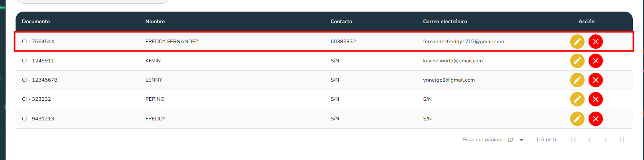Viewport: 644px width, 160px height.
Task: Delete the PEPINO record
Action: (595, 99)
